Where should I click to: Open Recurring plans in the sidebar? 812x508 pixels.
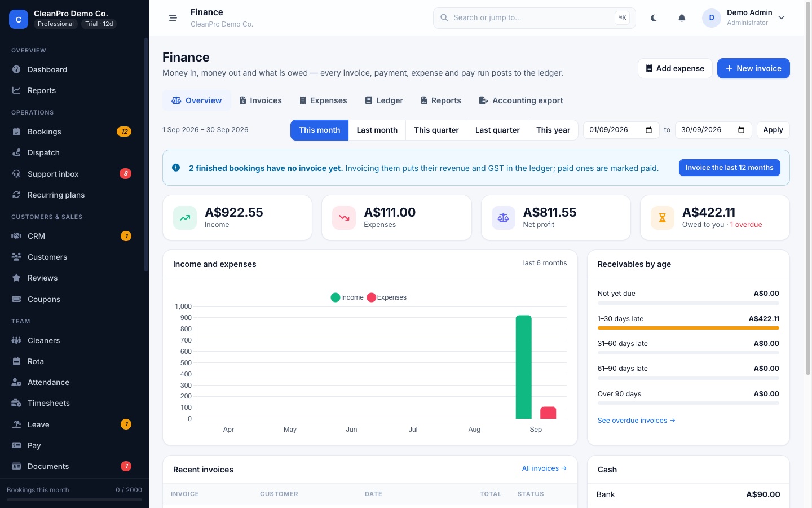click(x=72, y=195)
